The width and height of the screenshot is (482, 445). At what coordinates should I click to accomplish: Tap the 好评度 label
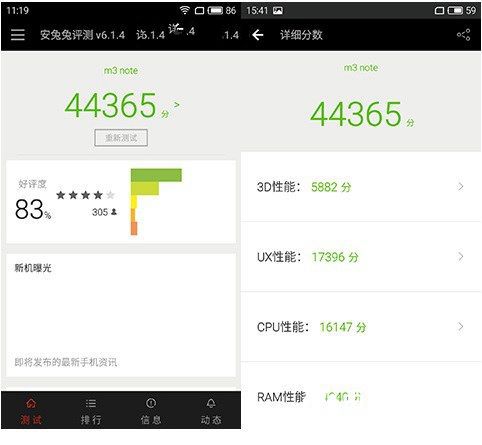pyautogui.click(x=32, y=184)
